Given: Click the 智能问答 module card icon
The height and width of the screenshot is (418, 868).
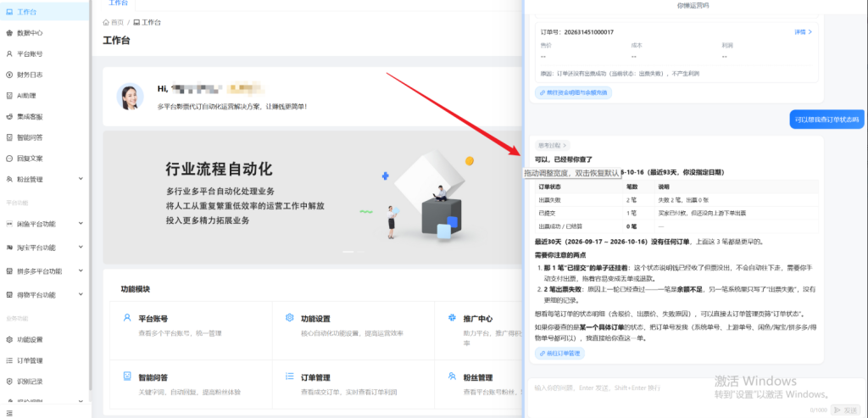Looking at the screenshot, I should (127, 376).
